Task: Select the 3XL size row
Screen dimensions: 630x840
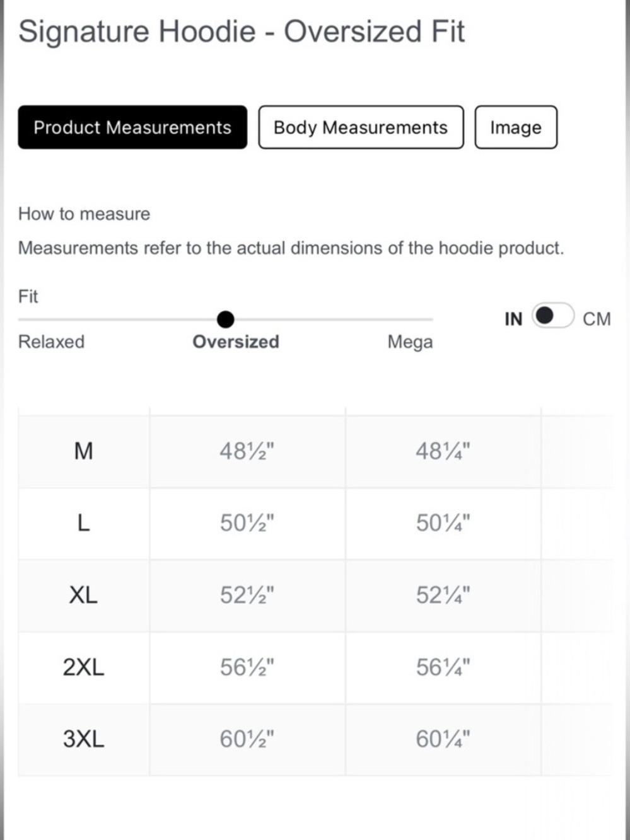Action: tap(315, 739)
